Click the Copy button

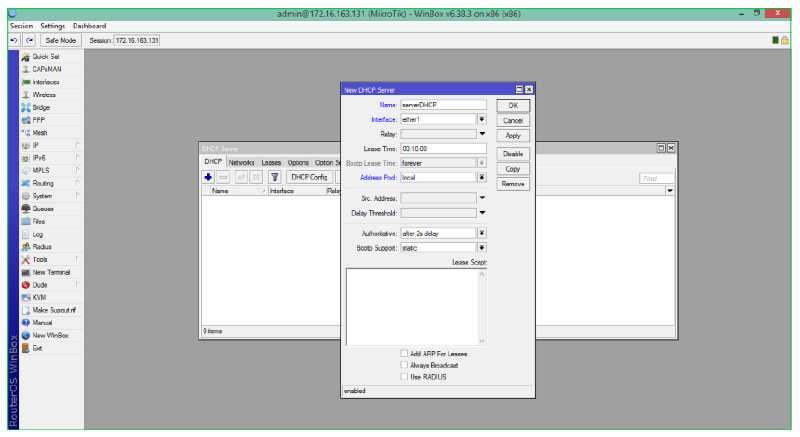click(x=513, y=169)
